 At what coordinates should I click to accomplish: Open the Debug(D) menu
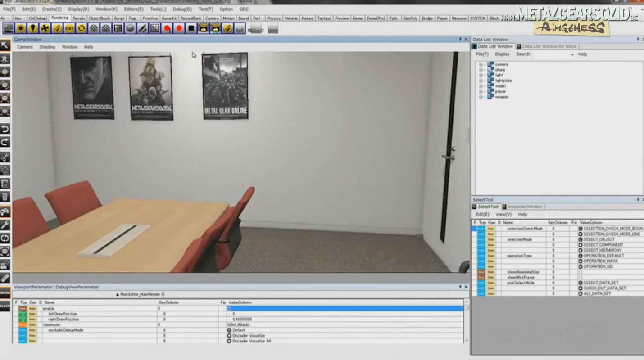[x=182, y=9]
